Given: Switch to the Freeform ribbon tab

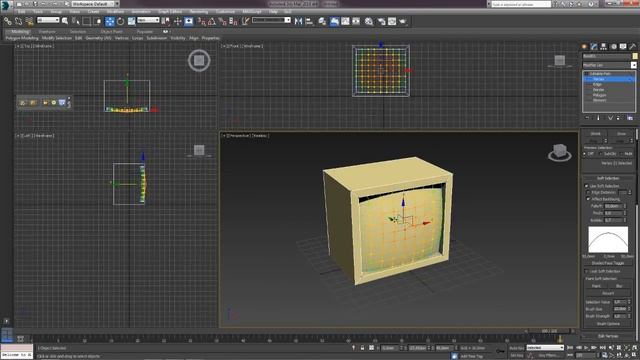Looking at the screenshot, I should (x=47, y=31).
